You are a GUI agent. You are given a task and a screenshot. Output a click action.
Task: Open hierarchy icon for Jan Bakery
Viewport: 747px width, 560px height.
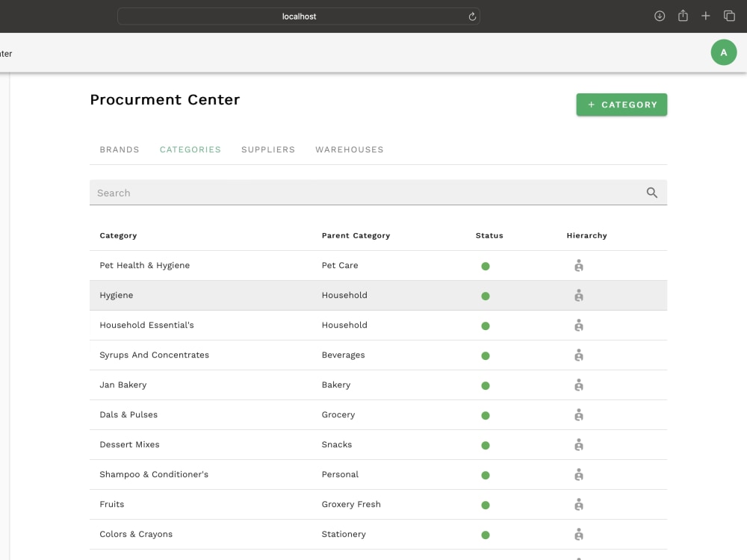coord(579,385)
